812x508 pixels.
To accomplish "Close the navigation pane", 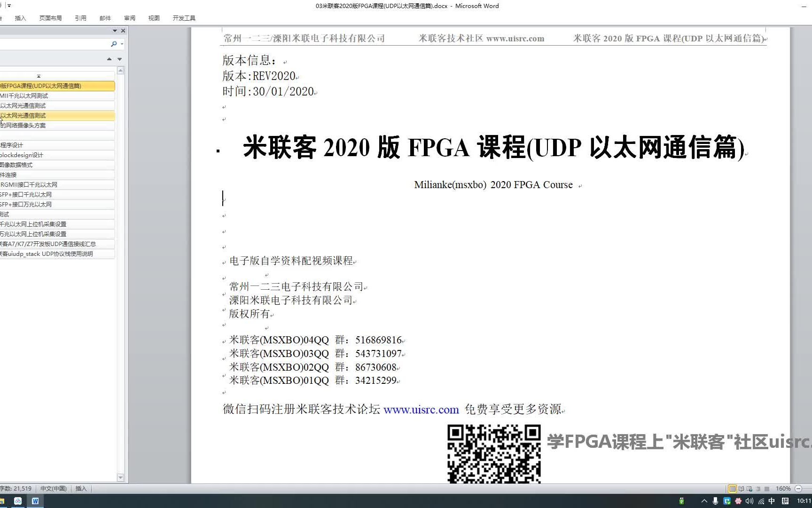I will (123, 31).
